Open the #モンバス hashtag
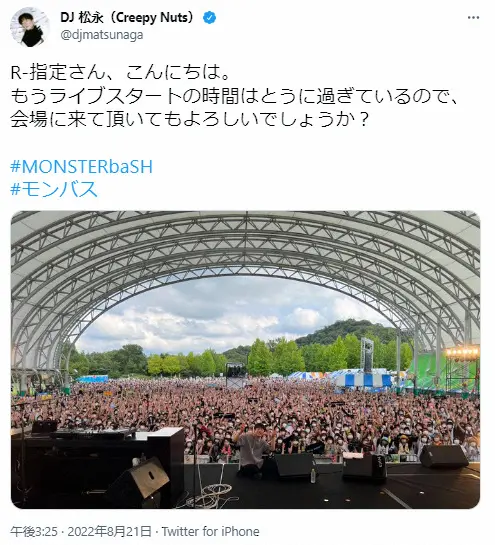This screenshot has width=495, height=545. click(x=54, y=189)
